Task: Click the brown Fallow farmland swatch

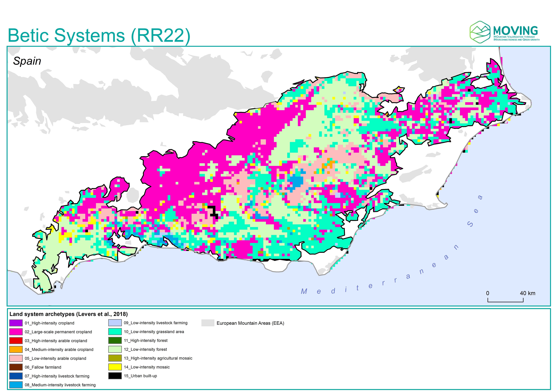Action: 16,367
